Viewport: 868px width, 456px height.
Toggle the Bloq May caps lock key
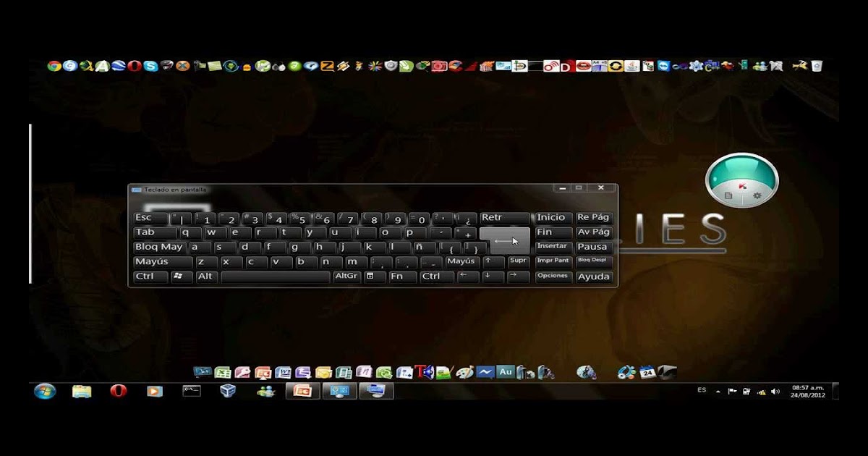click(x=160, y=247)
